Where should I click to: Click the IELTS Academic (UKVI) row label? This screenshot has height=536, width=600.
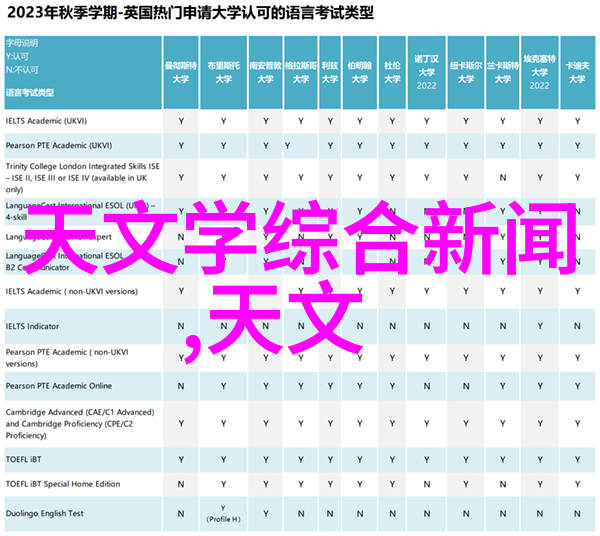click(x=46, y=121)
